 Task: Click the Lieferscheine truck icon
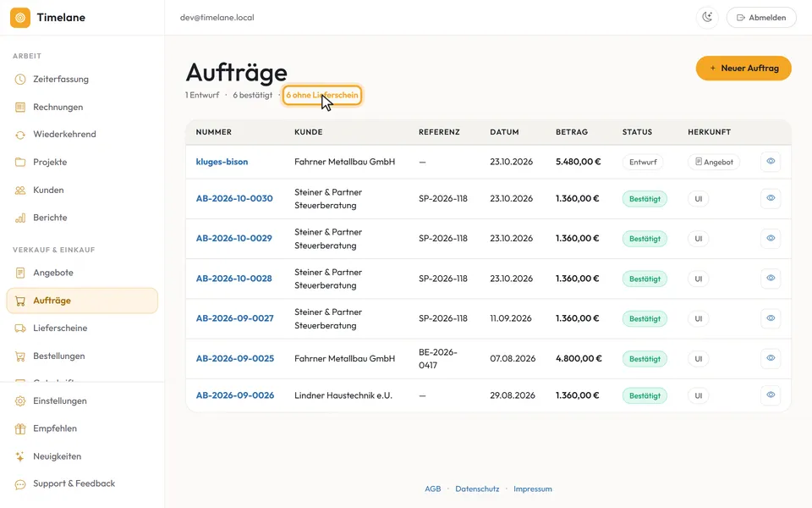coord(20,329)
